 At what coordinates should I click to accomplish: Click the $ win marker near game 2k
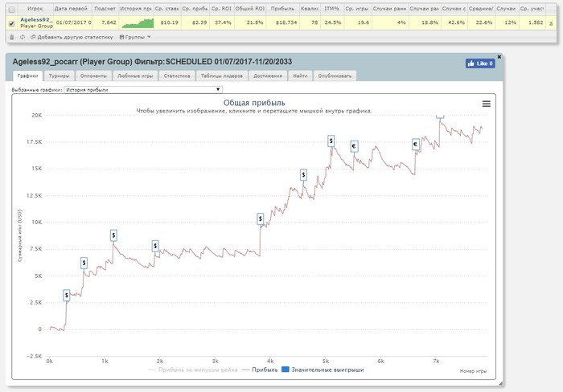(x=155, y=246)
